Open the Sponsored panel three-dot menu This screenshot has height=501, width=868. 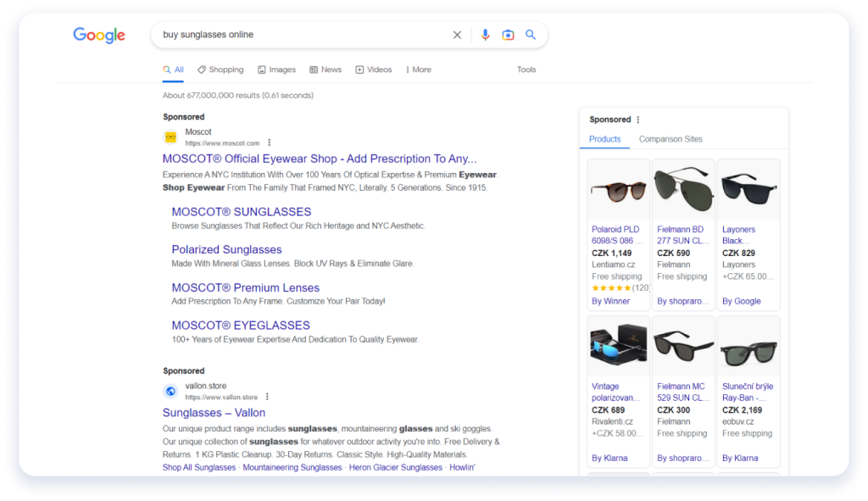pyautogui.click(x=637, y=120)
